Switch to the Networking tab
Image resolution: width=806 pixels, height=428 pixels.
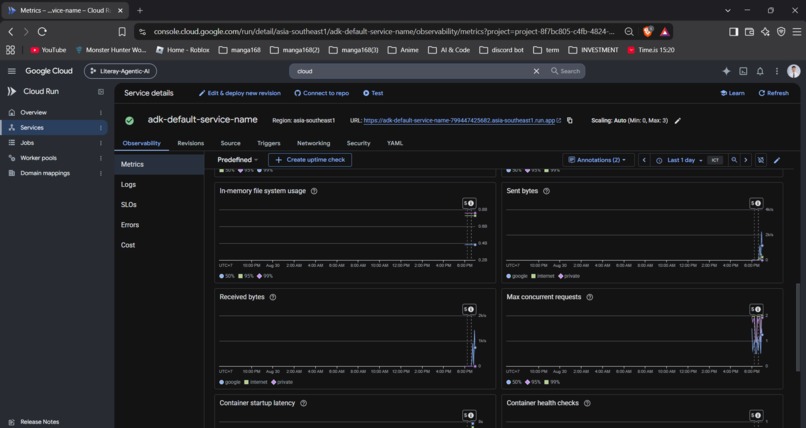(314, 143)
